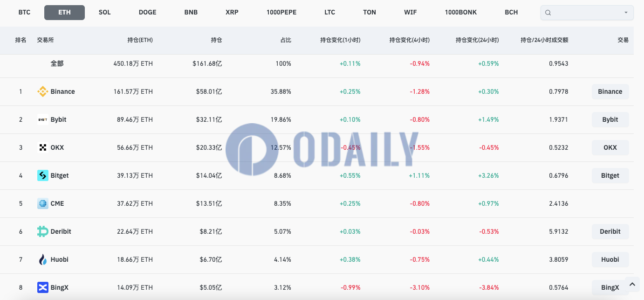Image resolution: width=644 pixels, height=300 pixels.
Task: Switch to the SOL tab
Action: click(x=105, y=12)
